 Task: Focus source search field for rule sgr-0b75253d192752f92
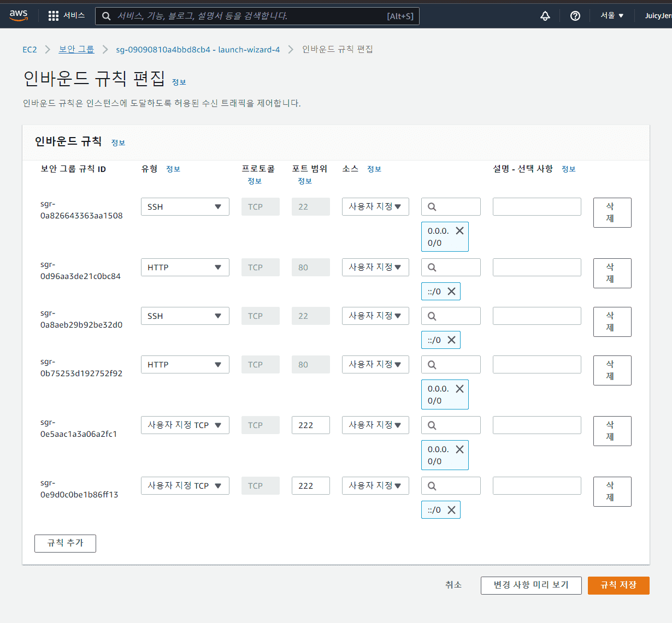pyautogui.click(x=451, y=365)
